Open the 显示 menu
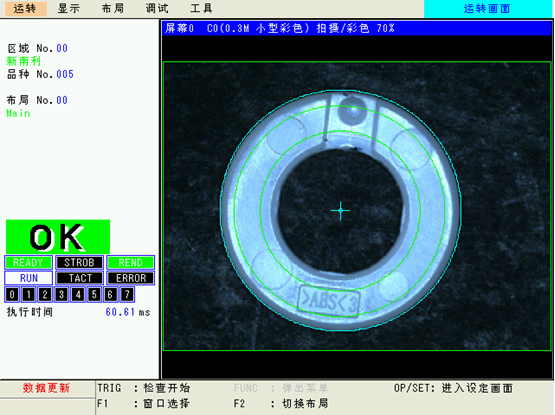Screen dimensions: 555x415 [69, 8]
